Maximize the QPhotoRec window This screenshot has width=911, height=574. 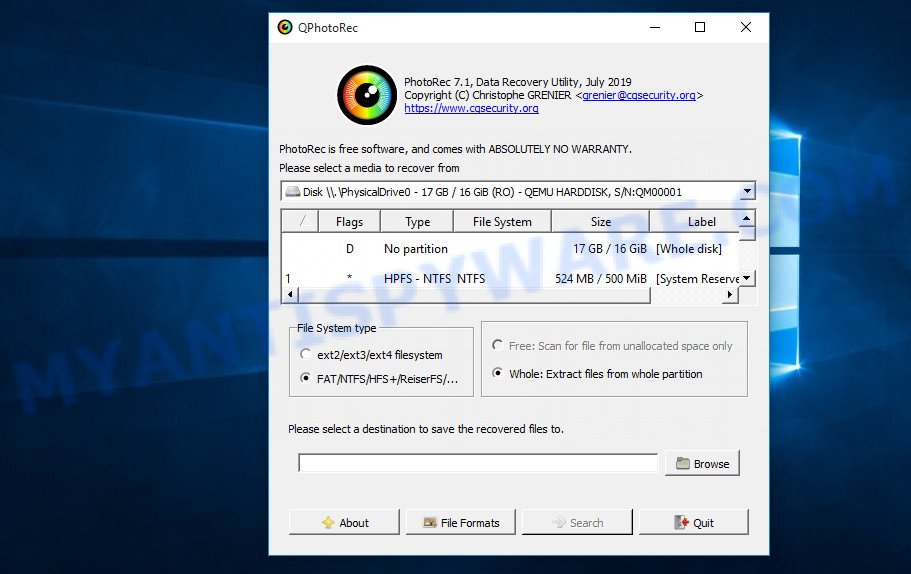(x=700, y=27)
